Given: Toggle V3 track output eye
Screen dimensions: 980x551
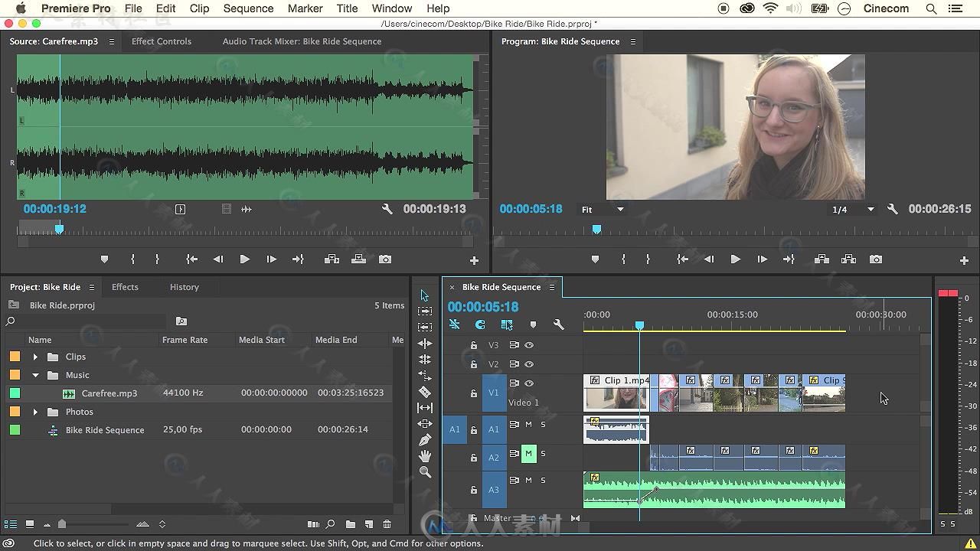Looking at the screenshot, I should (529, 345).
